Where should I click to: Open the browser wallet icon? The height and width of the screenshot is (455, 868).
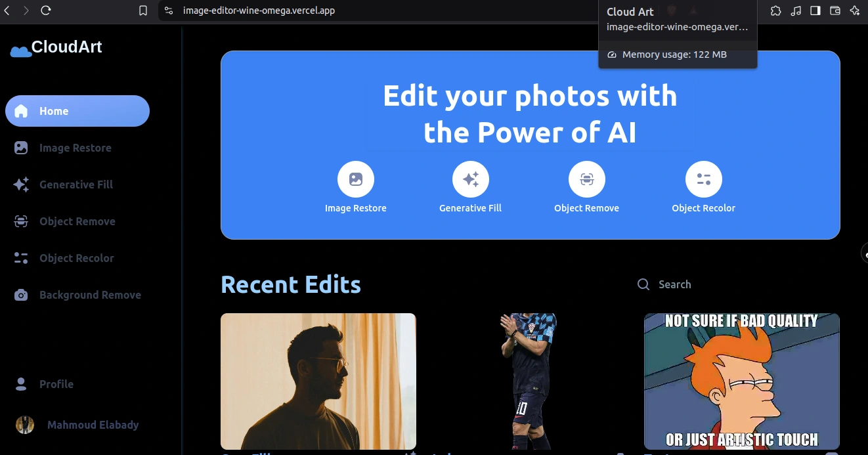click(835, 11)
